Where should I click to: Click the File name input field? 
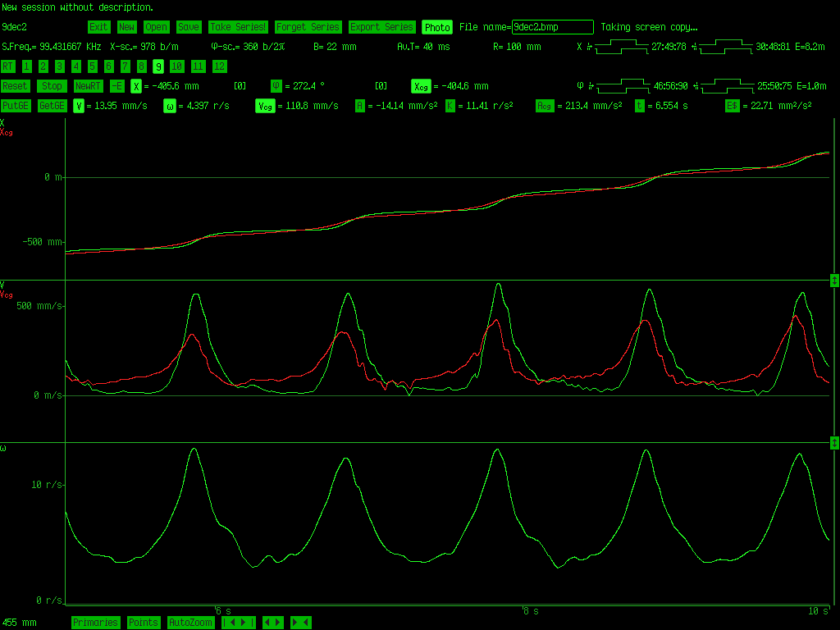(x=552, y=27)
